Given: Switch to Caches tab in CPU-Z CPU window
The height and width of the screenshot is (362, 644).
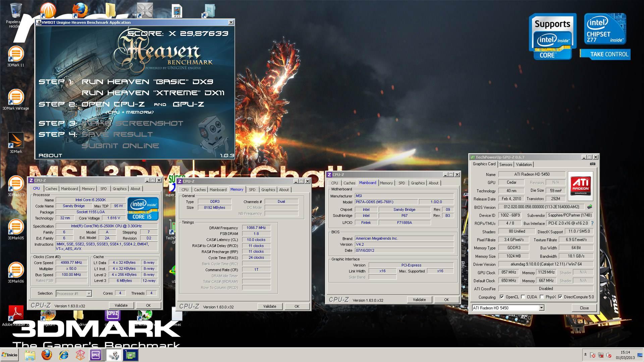Looking at the screenshot, I should click(51, 189).
